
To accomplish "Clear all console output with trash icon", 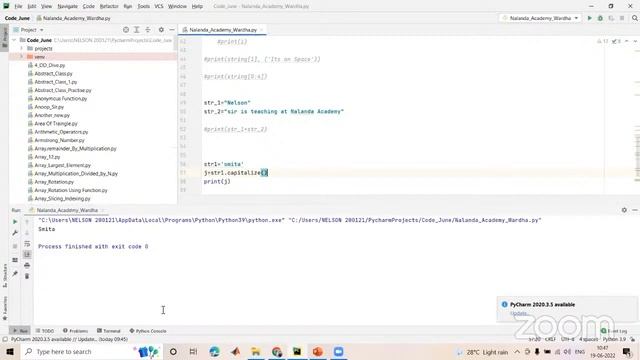I will pos(27,276).
